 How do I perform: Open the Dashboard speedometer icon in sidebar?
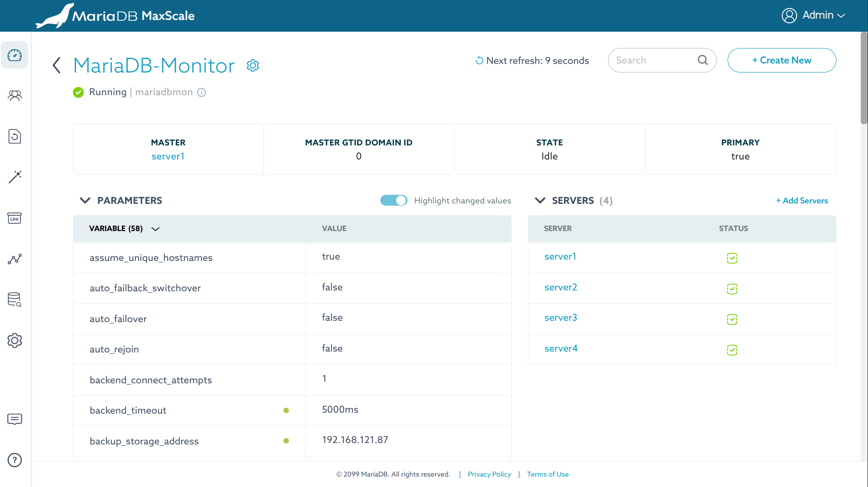pos(14,55)
